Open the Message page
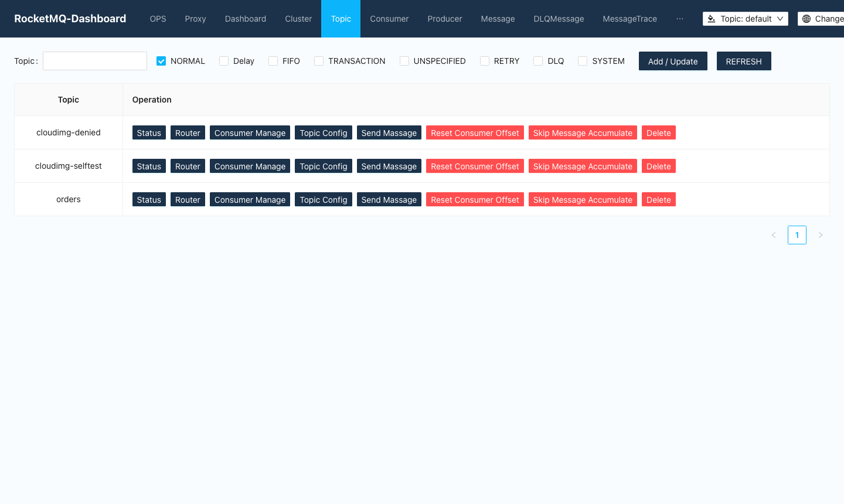 click(x=498, y=19)
